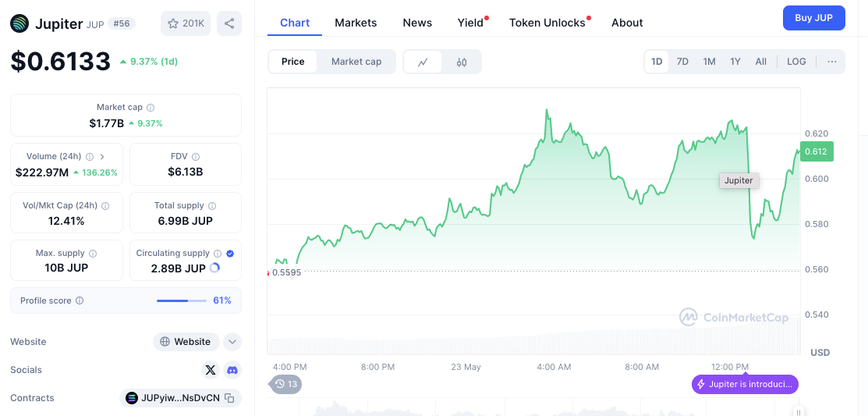This screenshot has height=416, width=868.
Task: Switch to line chart view icon
Action: (x=423, y=62)
